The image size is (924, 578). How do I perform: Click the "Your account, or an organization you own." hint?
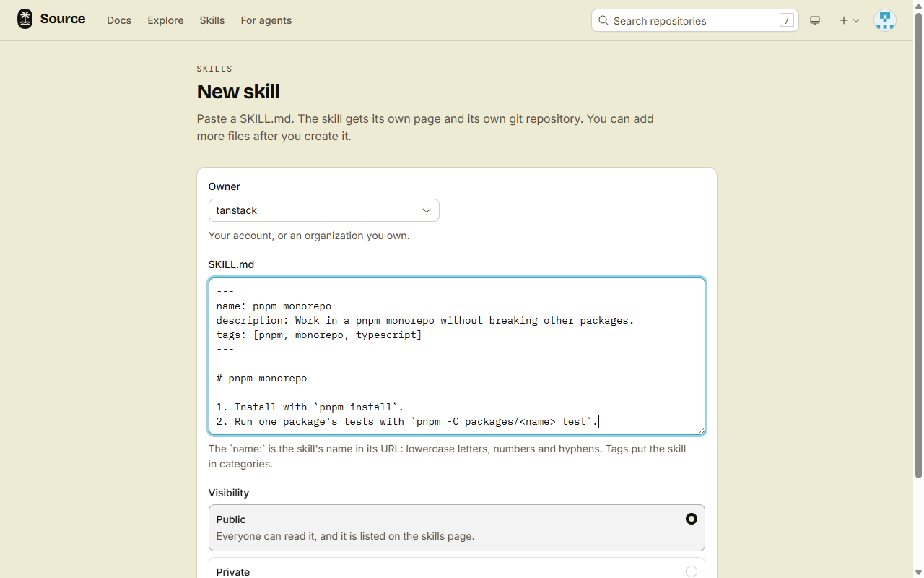pos(309,236)
